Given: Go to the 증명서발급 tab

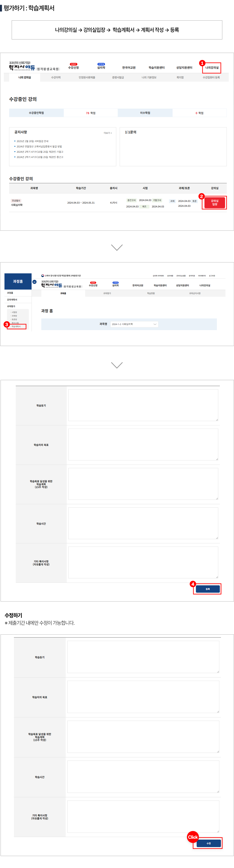Looking at the screenshot, I should (118, 77).
